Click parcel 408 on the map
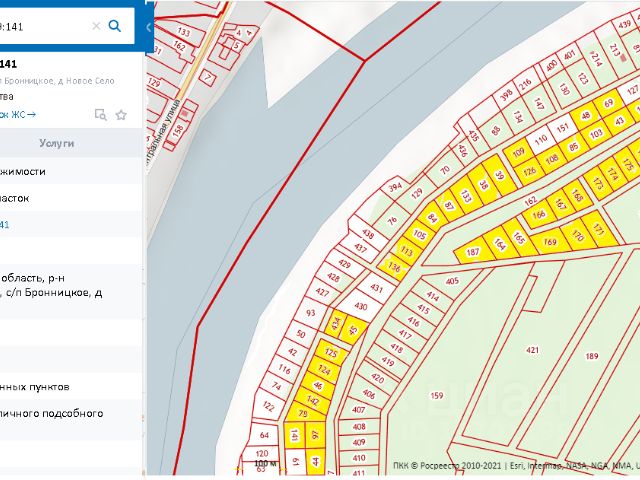 [359, 427]
